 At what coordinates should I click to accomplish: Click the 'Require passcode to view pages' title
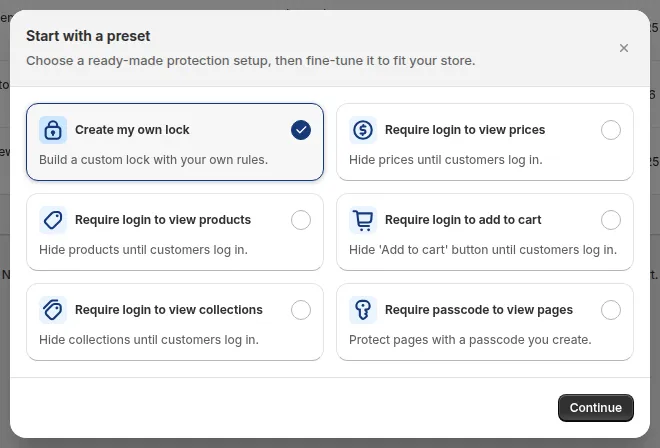pos(479,310)
